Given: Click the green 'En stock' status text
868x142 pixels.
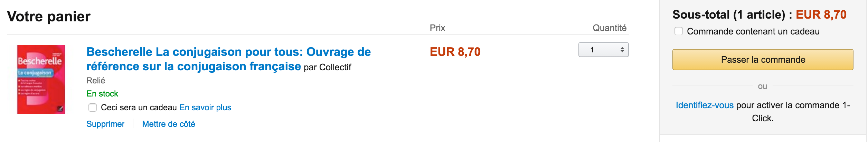Looking at the screenshot, I should (102, 94).
